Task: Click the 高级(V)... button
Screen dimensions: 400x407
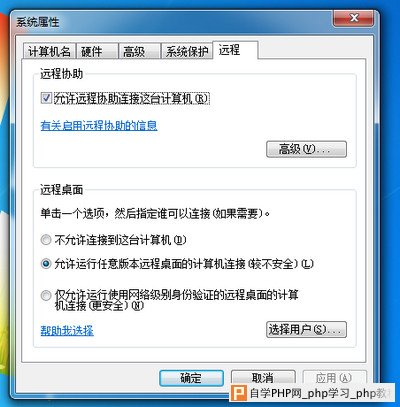Action: pos(306,149)
